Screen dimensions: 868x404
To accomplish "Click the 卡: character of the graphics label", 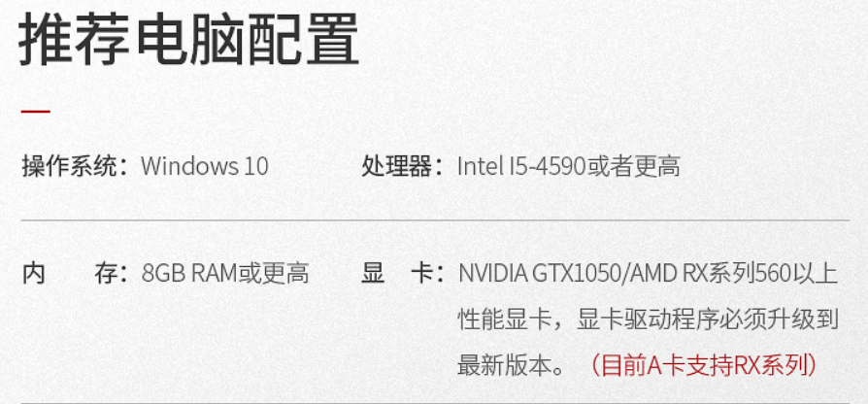I will [427, 274].
